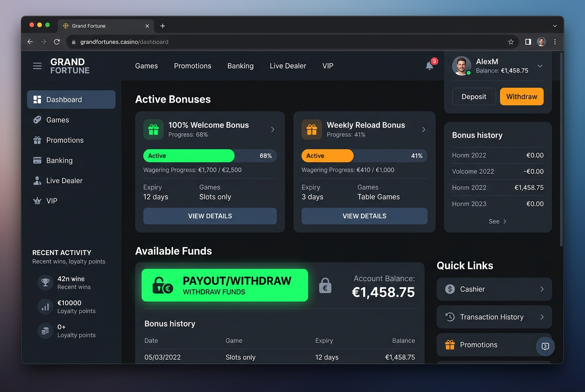Click the Live Dealer person icon in sidebar

tap(37, 181)
